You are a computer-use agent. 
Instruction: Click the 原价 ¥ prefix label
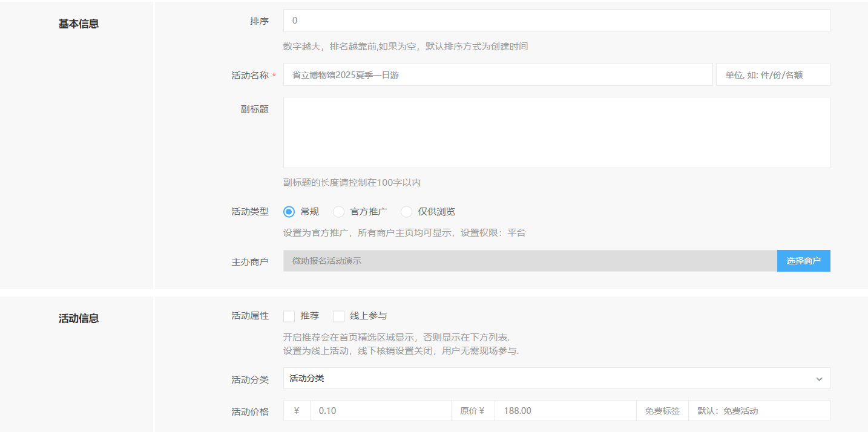(473, 411)
